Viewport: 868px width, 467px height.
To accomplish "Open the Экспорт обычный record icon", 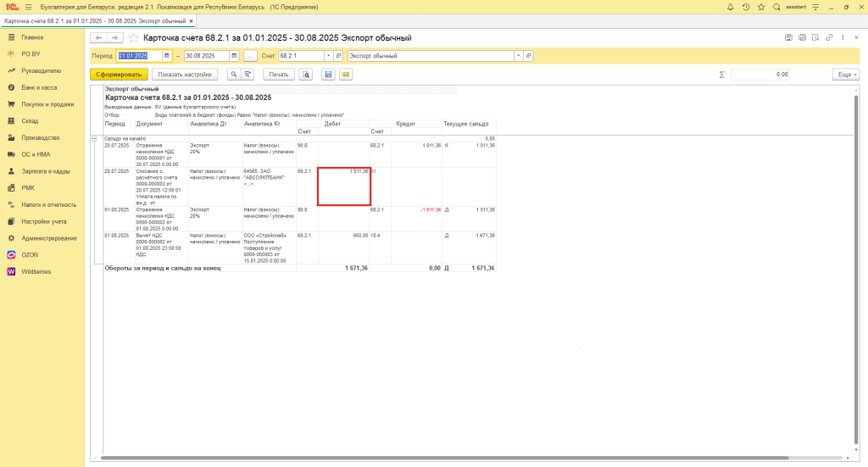I will (x=528, y=56).
